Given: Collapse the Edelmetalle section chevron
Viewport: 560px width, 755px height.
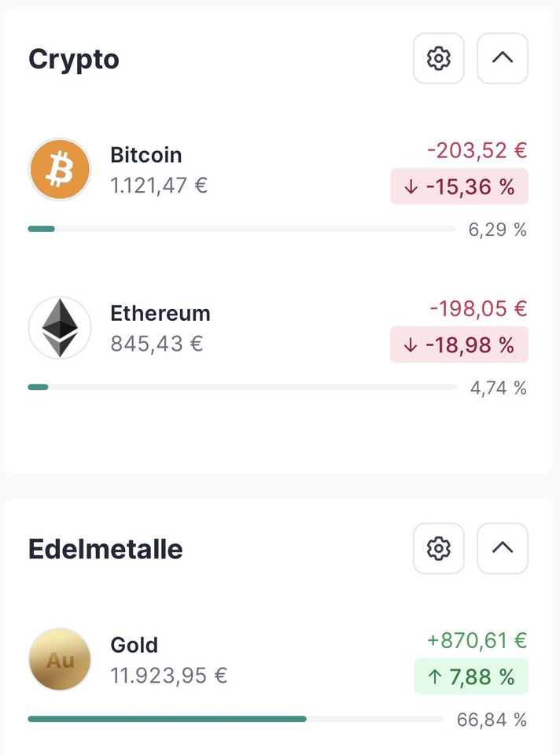Looking at the screenshot, I should click(x=503, y=548).
